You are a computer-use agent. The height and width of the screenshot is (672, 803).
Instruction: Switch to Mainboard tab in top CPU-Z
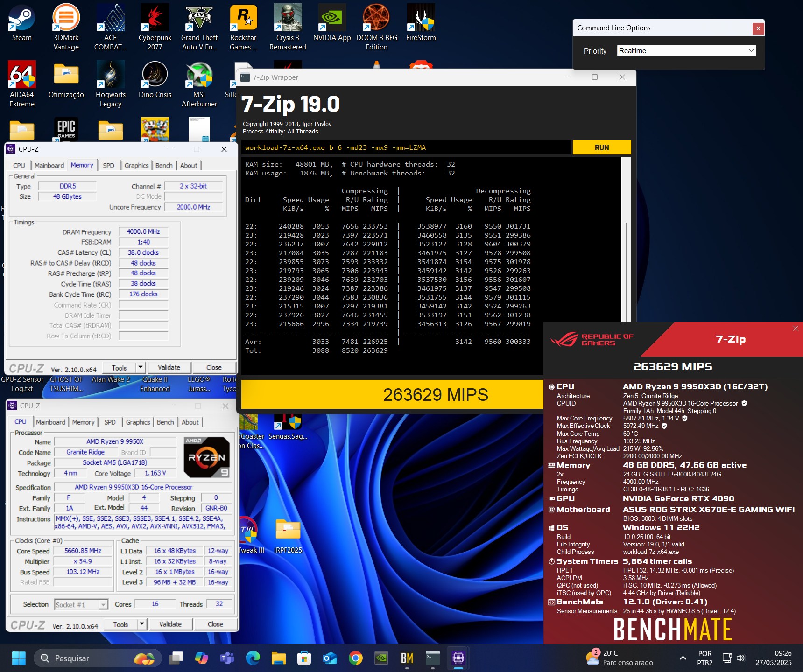point(49,165)
